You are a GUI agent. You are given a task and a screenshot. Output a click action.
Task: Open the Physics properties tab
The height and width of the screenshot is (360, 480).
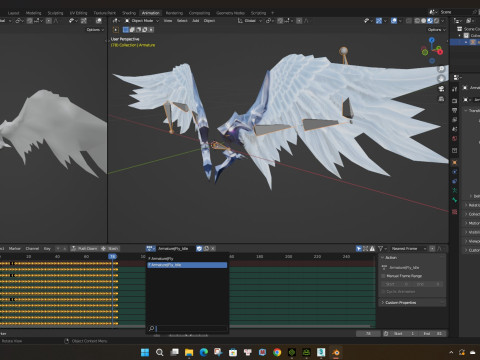tap(454, 172)
